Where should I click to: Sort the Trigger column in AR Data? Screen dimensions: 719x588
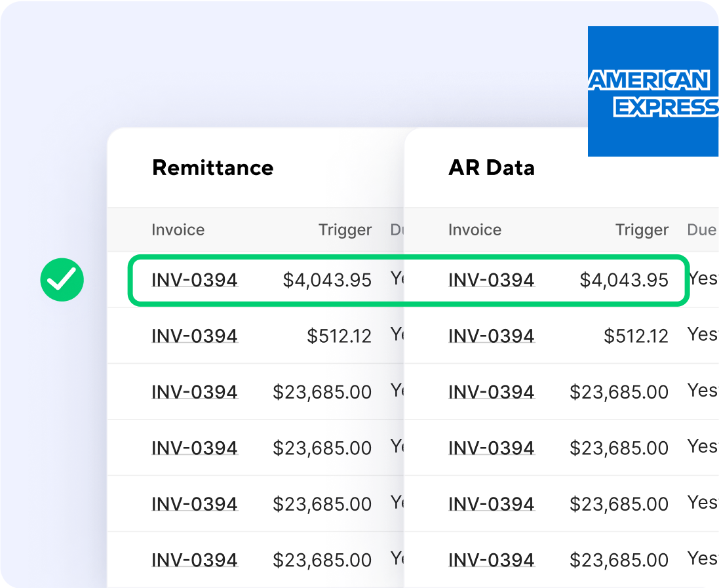click(642, 229)
